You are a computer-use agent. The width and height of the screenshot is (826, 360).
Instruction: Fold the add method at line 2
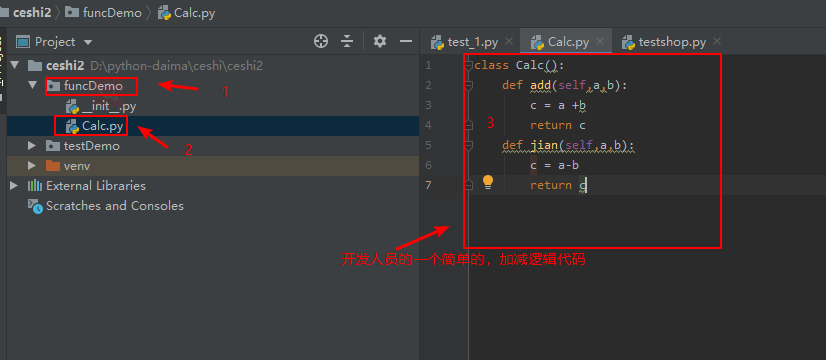pyautogui.click(x=469, y=85)
